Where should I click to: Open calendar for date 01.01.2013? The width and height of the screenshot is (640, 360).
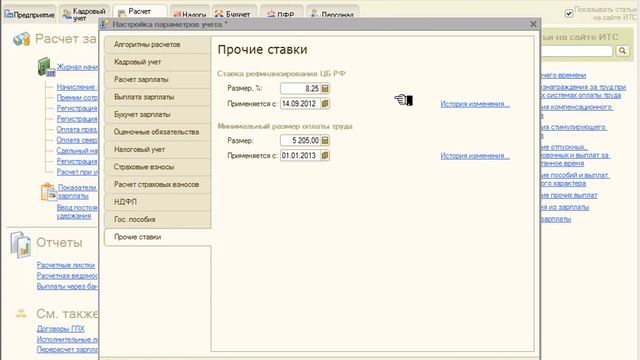(x=325, y=156)
